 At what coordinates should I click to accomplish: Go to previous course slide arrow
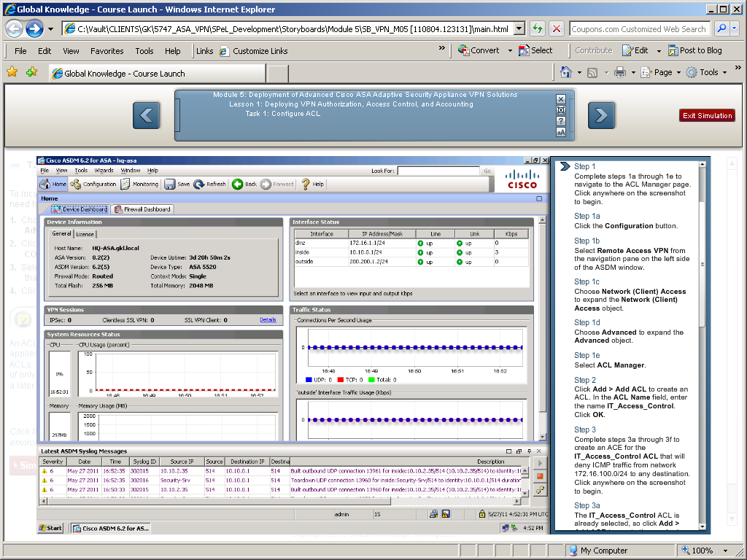[146, 115]
